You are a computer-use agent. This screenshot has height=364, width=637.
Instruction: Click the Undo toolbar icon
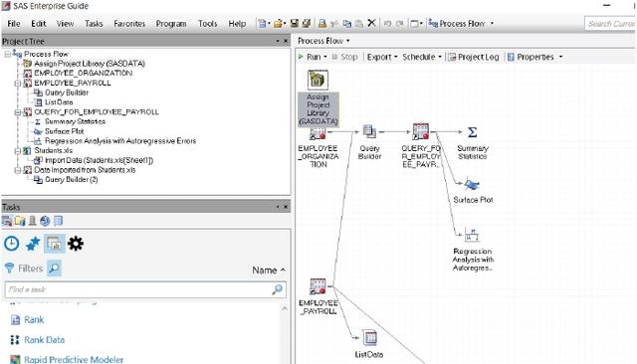point(387,24)
